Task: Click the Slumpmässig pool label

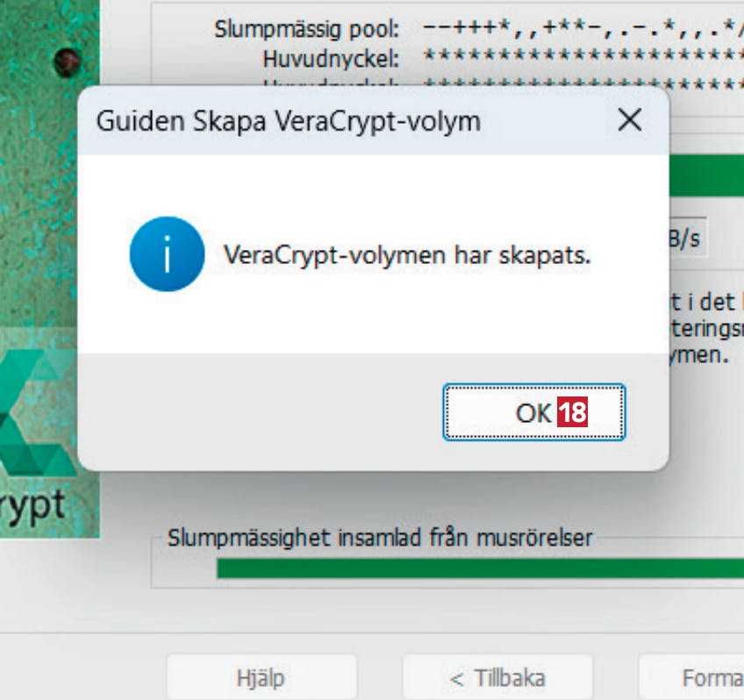Action: point(306,30)
